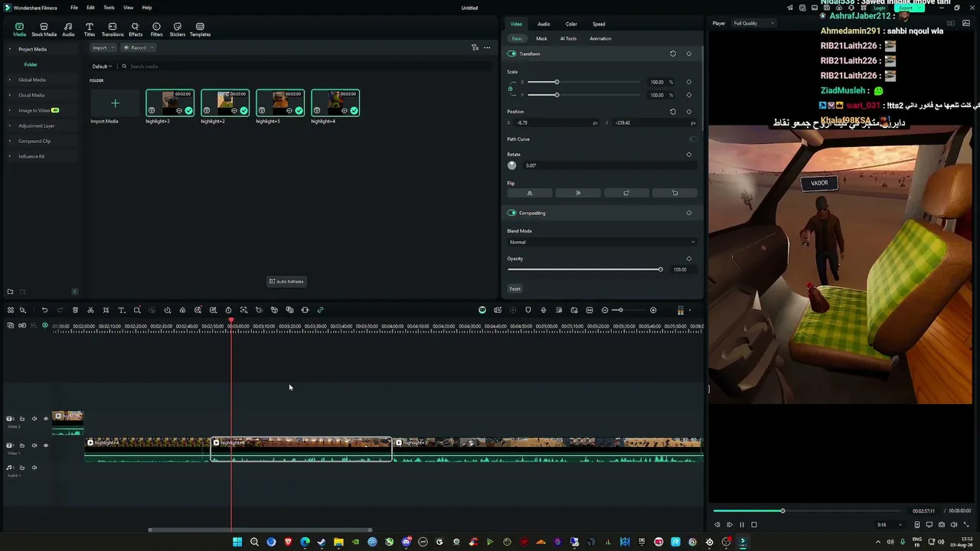Image resolution: width=980 pixels, height=551 pixels.
Task: Click the Opacity slider handle
Action: tap(660, 269)
